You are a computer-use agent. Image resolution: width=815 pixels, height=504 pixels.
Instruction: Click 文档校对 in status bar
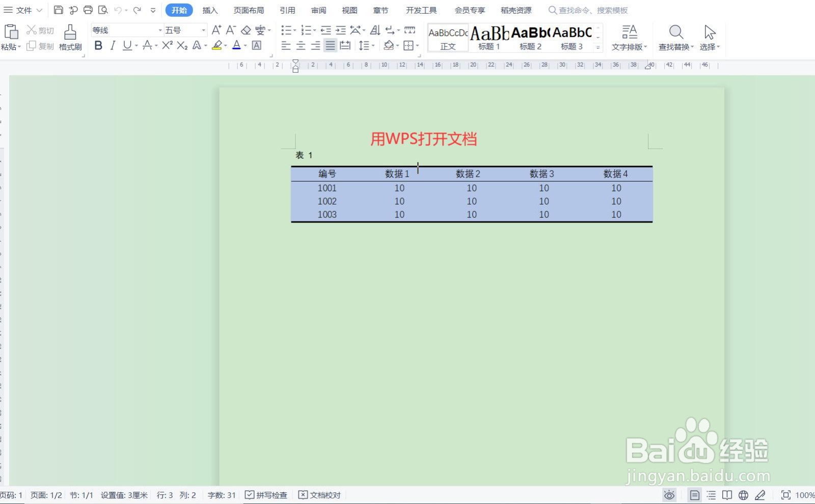pyautogui.click(x=319, y=495)
